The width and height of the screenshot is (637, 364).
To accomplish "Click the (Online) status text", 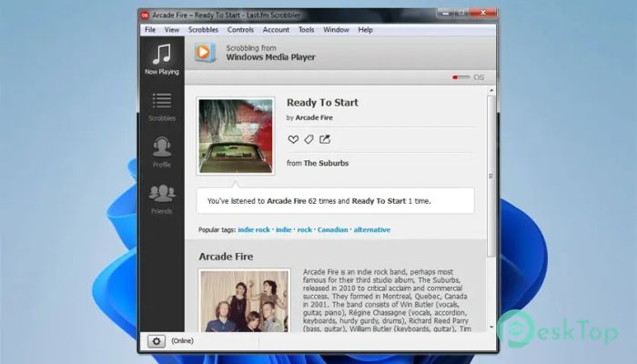I will pos(182,341).
